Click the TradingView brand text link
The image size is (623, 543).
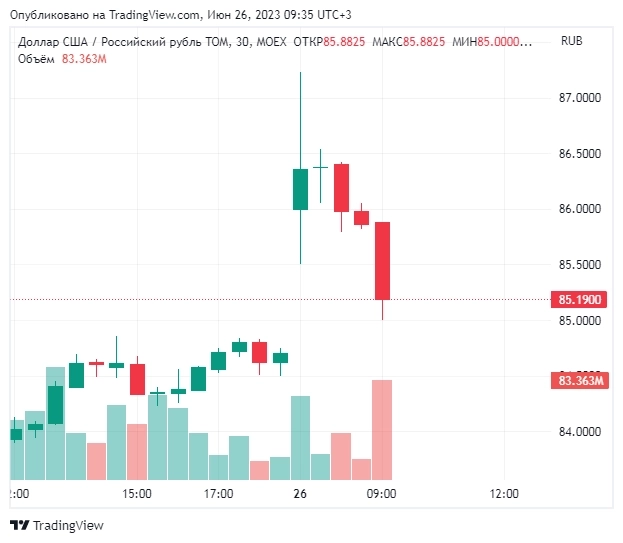(68, 525)
